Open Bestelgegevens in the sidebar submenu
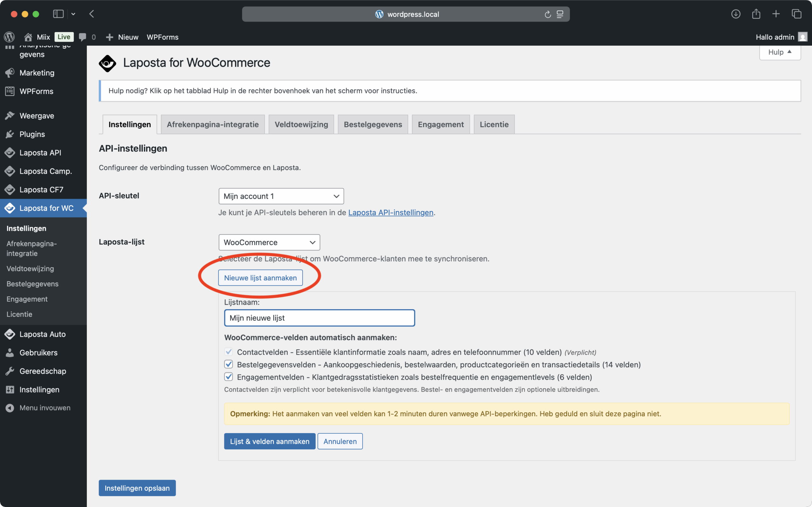The height and width of the screenshot is (507, 812). click(32, 284)
